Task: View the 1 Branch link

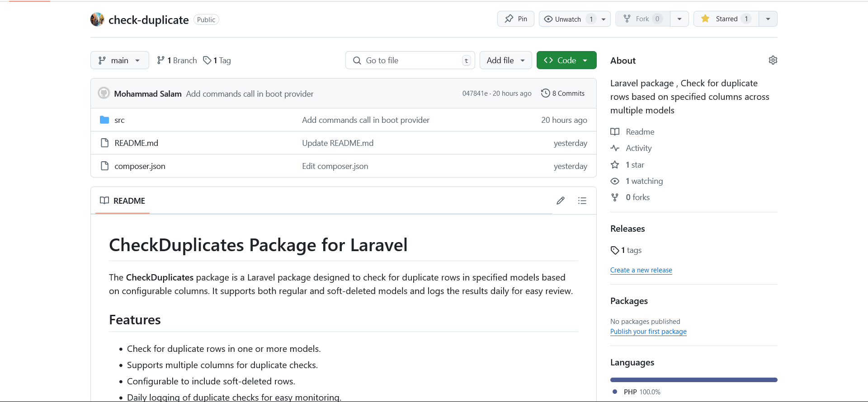Action: (x=177, y=60)
